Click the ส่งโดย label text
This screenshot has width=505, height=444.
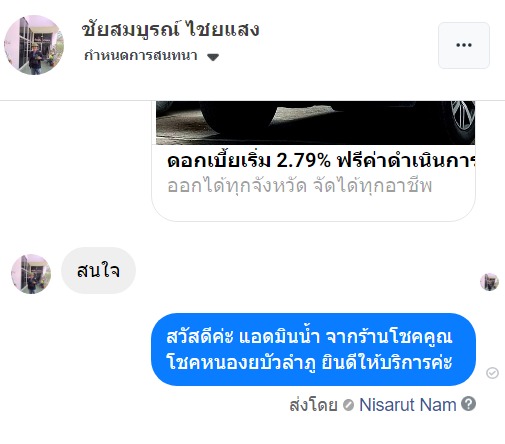coord(313,405)
